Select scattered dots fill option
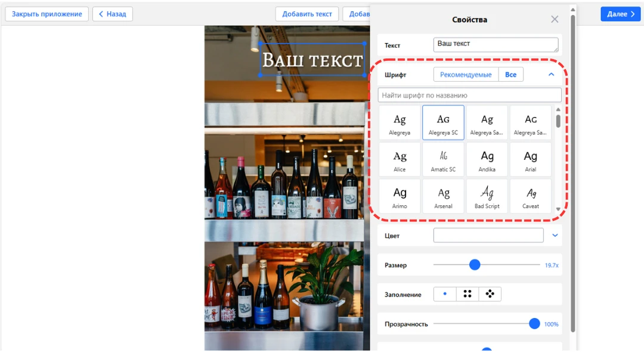This screenshot has height=352, width=644. [490, 294]
